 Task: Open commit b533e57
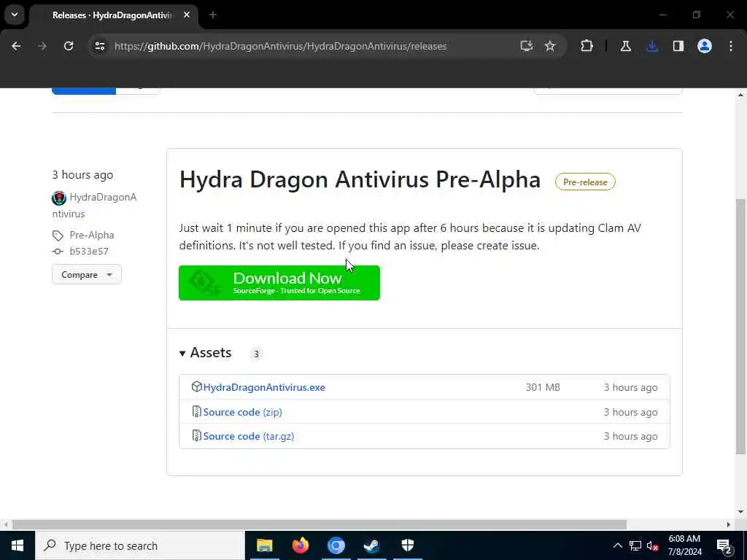[x=89, y=251]
